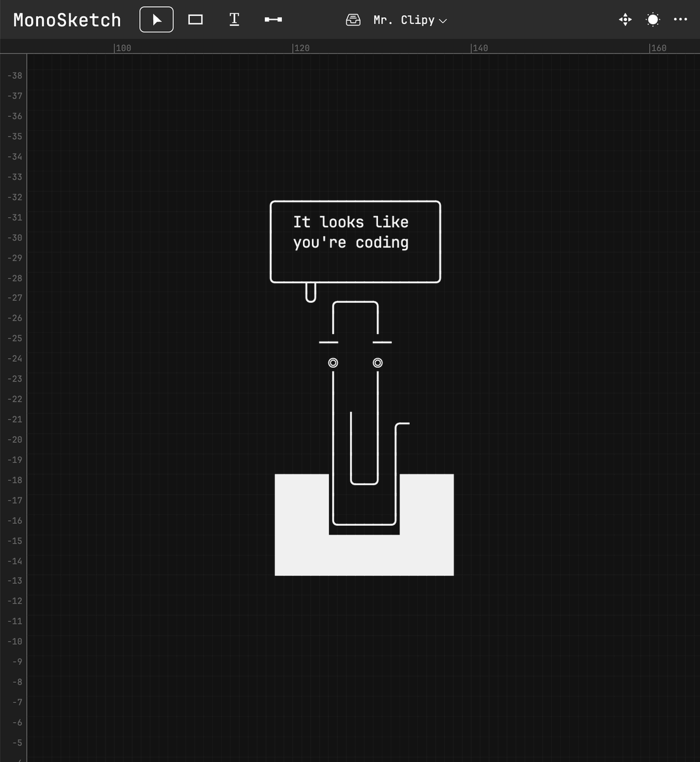The image size is (700, 762).
Task: Select the Text tool
Action: (234, 20)
